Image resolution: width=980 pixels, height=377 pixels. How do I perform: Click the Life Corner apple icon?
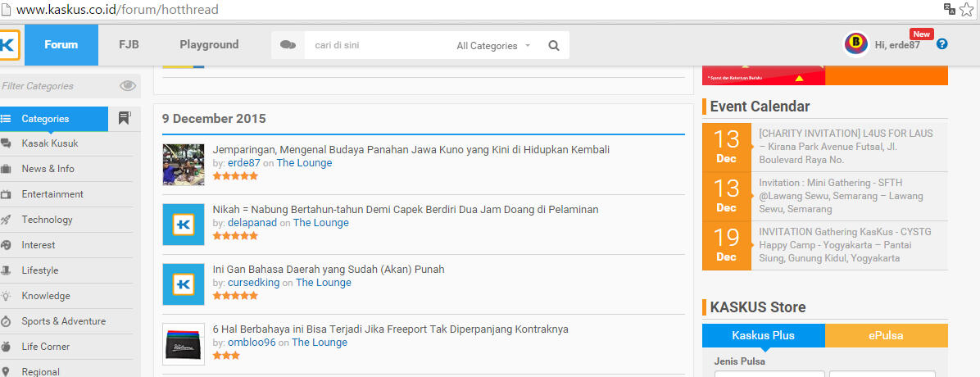[x=6, y=347]
